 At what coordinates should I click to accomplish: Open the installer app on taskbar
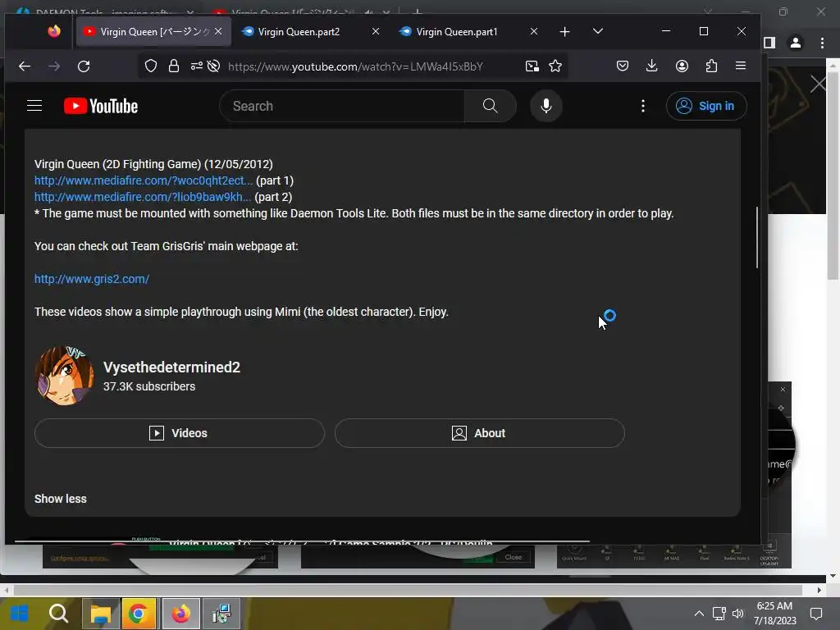click(x=221, y=614)
